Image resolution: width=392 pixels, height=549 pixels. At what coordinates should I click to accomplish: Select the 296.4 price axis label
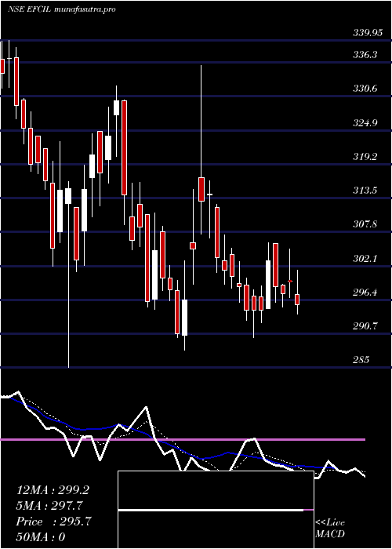click(365, 293)
